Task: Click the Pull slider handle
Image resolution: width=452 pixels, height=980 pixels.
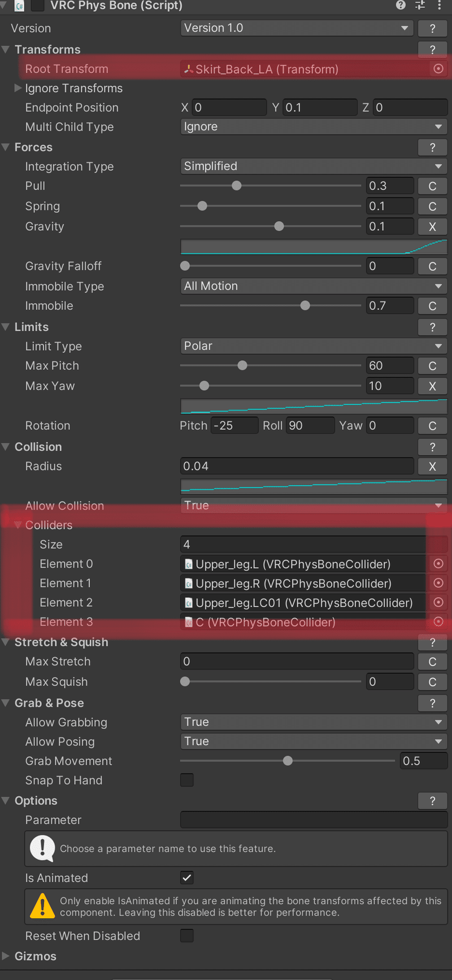Action: 237,185
